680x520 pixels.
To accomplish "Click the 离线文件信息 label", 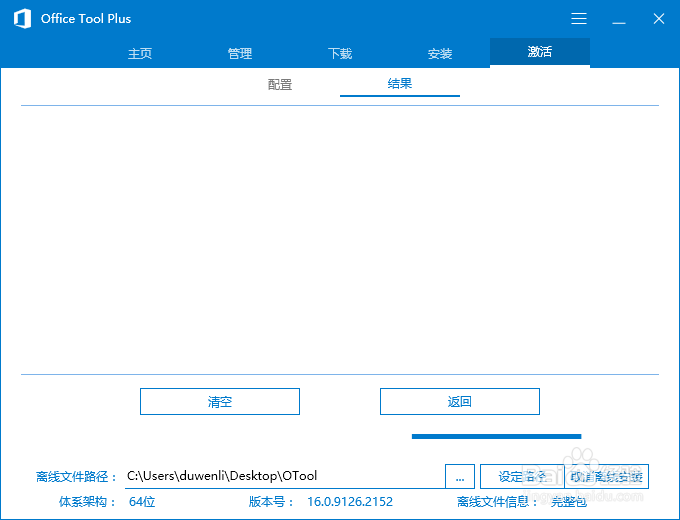I will (498, 502).
